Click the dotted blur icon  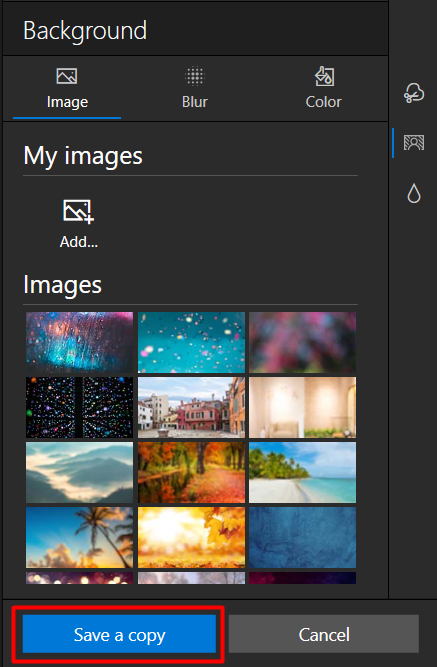(195, 76)
